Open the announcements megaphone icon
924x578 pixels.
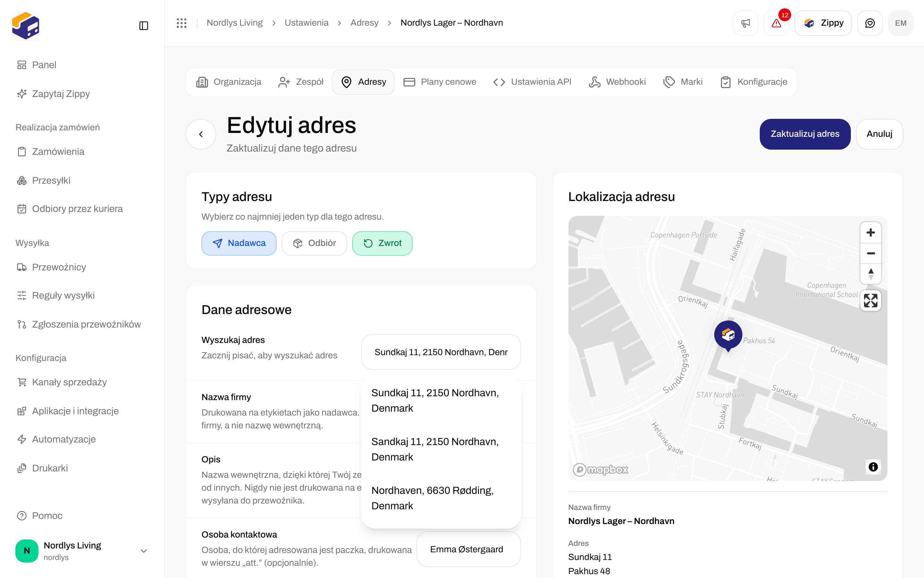coord(745,23)
